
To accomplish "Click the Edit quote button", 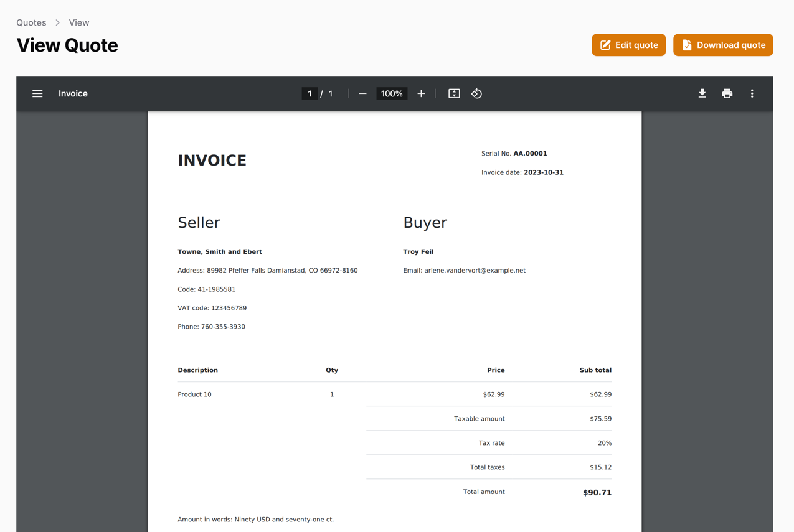I will tap(628, 45).
